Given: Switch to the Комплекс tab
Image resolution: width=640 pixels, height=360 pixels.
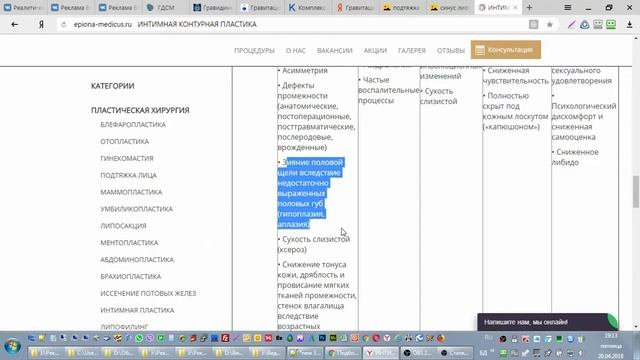Looking at the screenshot, I should 307,7.
